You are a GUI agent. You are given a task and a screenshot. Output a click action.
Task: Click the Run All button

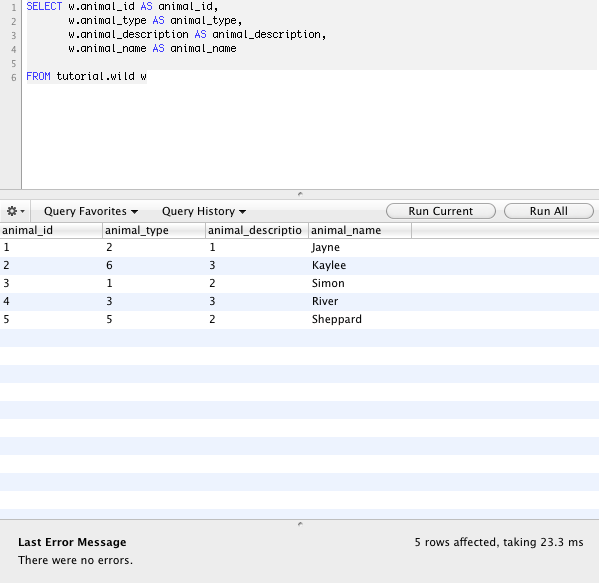[549, 211]
